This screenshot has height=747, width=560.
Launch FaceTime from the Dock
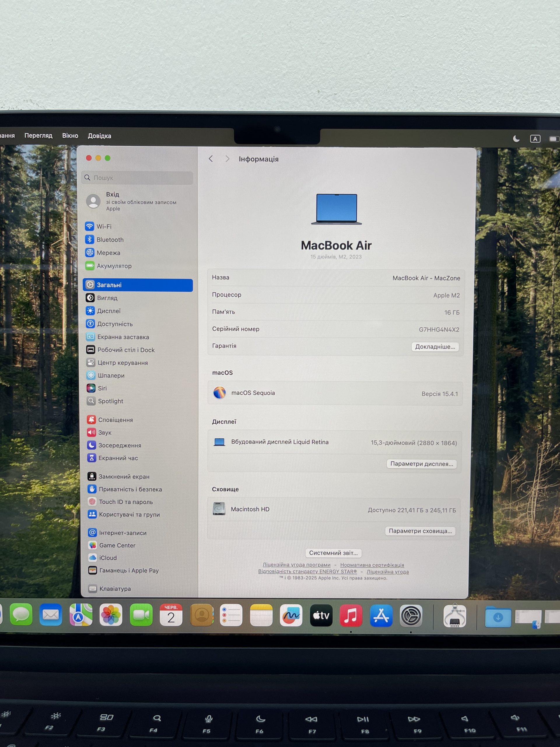pyautogui.click(x=141, y=615)
